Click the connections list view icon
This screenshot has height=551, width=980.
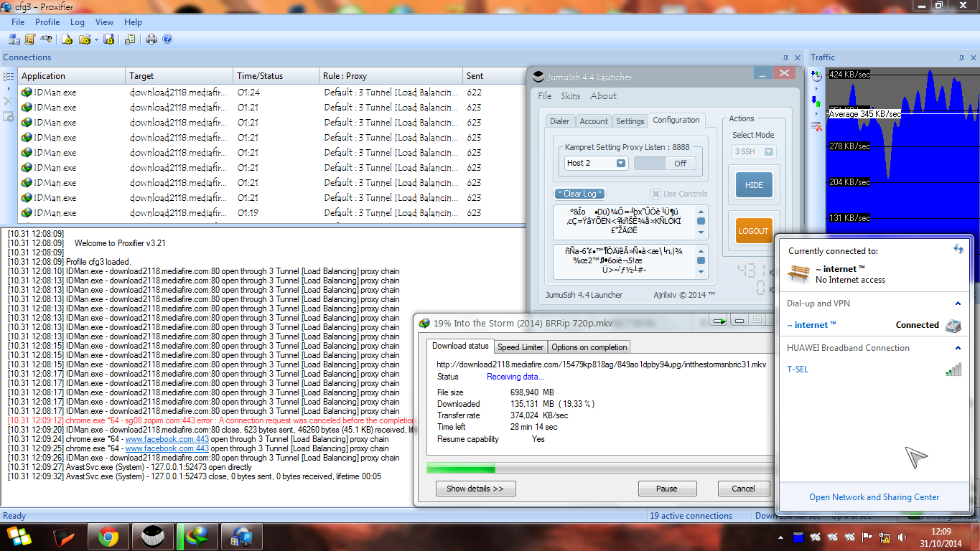[x=9, y=76]
